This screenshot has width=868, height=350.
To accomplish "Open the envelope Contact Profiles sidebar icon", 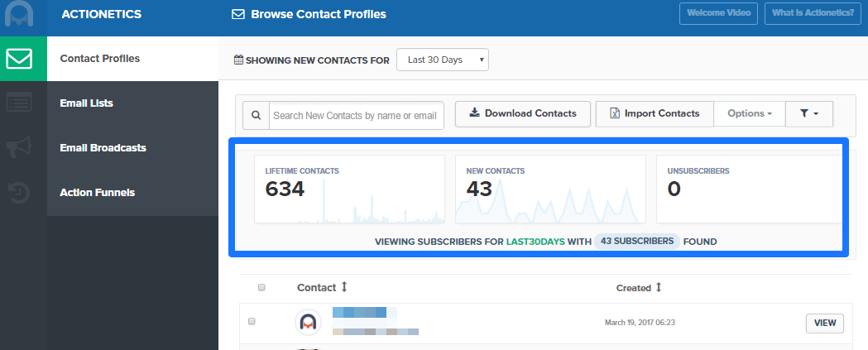I will point(19,59).
